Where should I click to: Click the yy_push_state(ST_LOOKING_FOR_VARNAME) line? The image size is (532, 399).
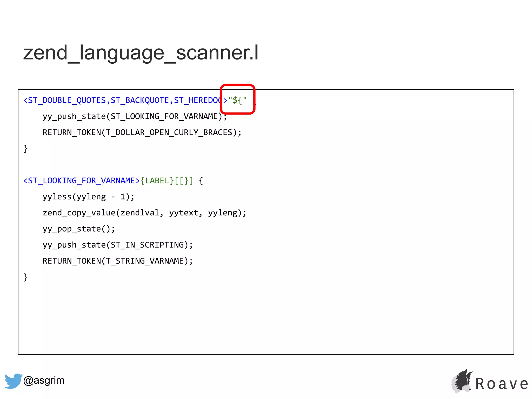point(135,116)
